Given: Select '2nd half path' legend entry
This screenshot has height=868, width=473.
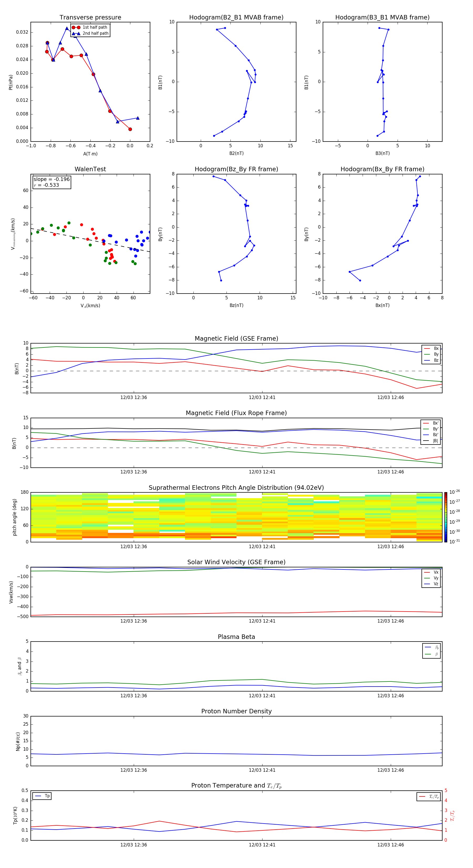Looking at the screenshot, I should pos(90,33).
